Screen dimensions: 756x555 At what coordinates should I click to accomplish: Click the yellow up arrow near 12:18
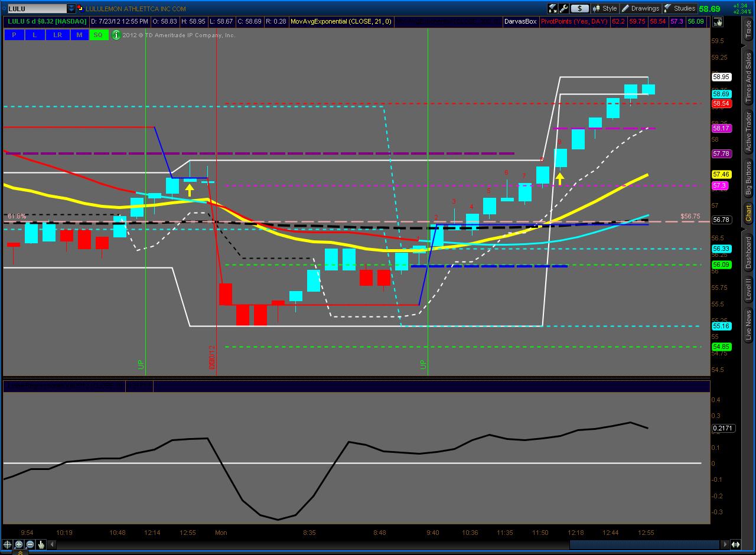(x=560, y=178)
